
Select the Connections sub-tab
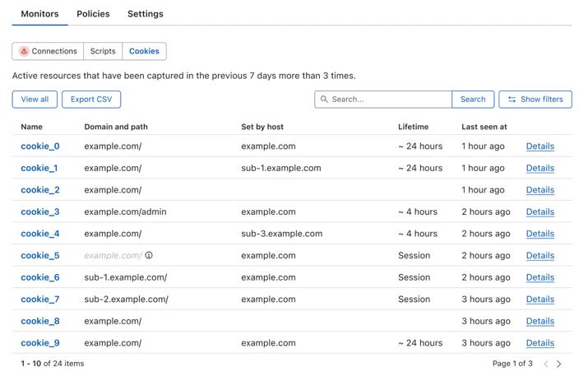[48, 51]
